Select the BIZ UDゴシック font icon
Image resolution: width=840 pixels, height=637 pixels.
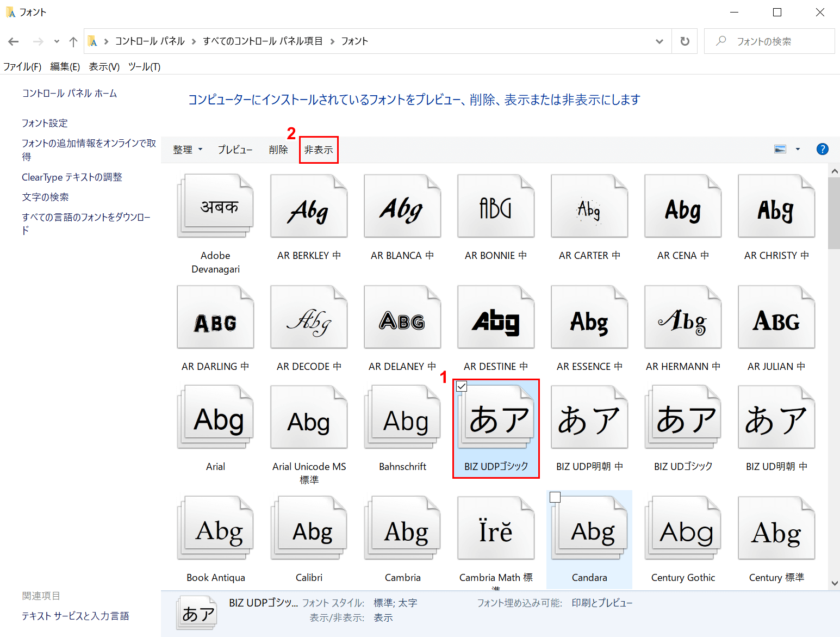pyautogui.click(x=683, y=417)
